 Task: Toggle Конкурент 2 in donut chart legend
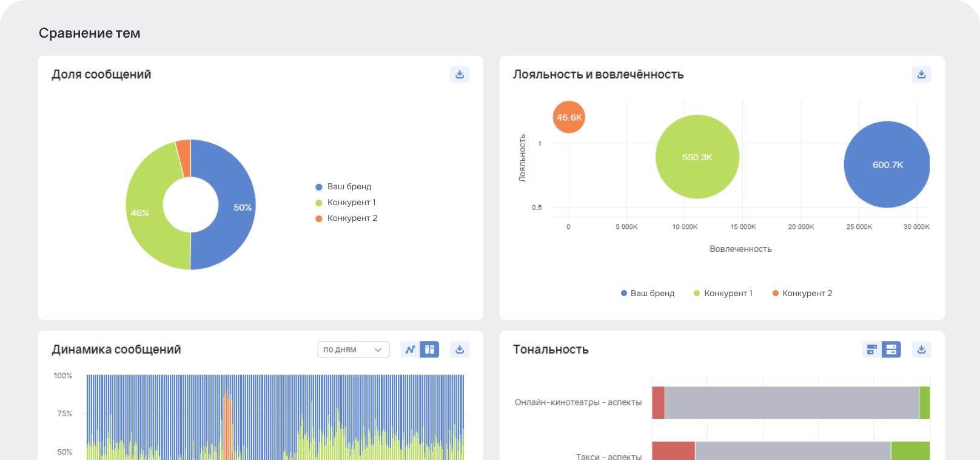346,218
